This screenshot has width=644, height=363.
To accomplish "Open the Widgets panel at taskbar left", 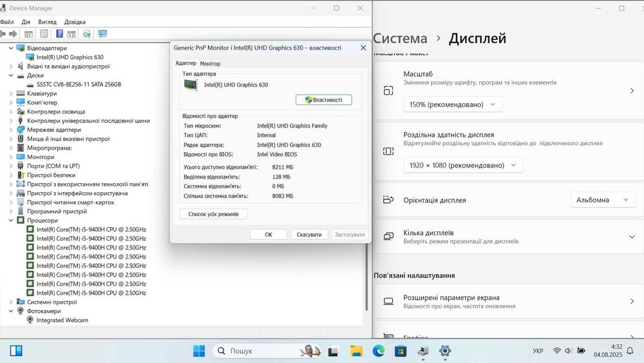I will (x=16, y=351).
